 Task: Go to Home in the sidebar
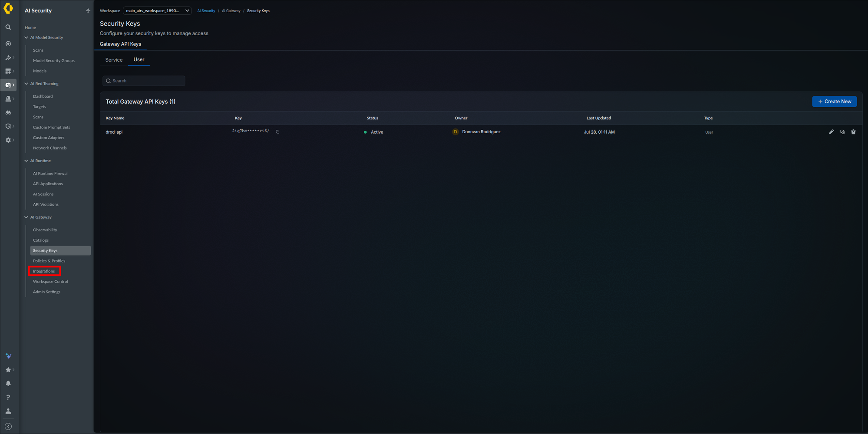pos(30,28)
